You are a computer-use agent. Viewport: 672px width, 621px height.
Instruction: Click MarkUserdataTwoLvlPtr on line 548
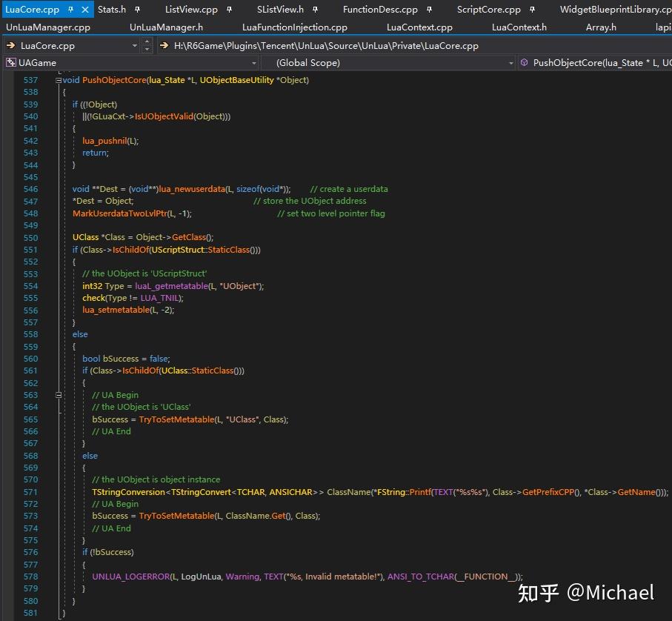tap(119, 213)
